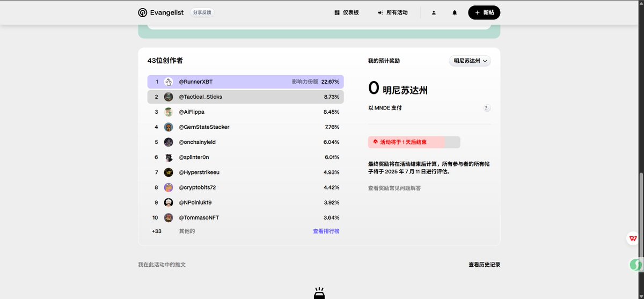Click the avatar of @Hyperstrikeeu

click(x=169, y=172)
